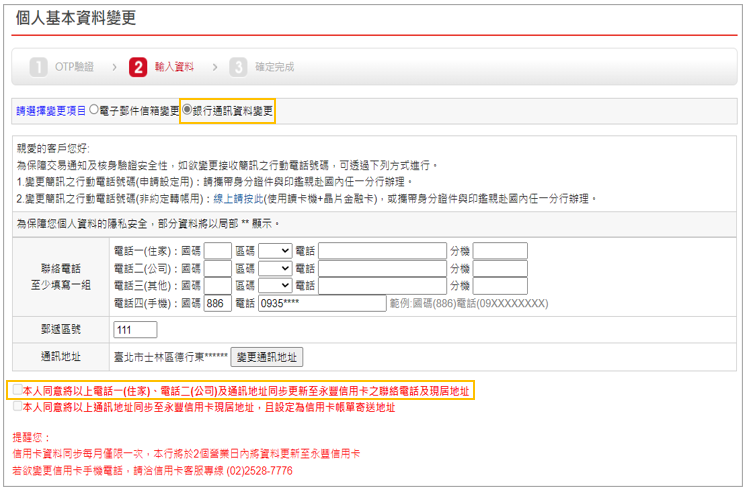This screenshot has width=746, height=490.
Task: Click the 分機 field for 電話一(住家)
Action: coord(500,251)
